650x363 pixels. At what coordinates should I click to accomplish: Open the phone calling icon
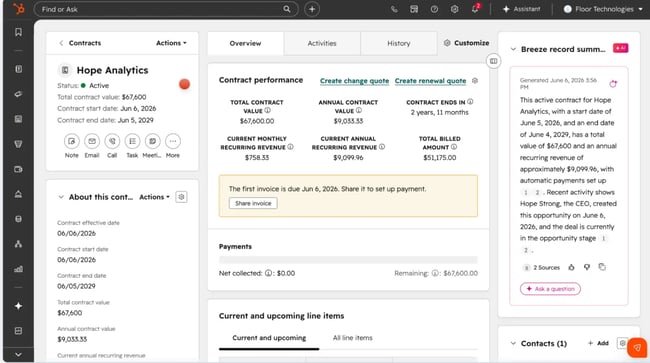pyautogui.click(x=394, y=9)
